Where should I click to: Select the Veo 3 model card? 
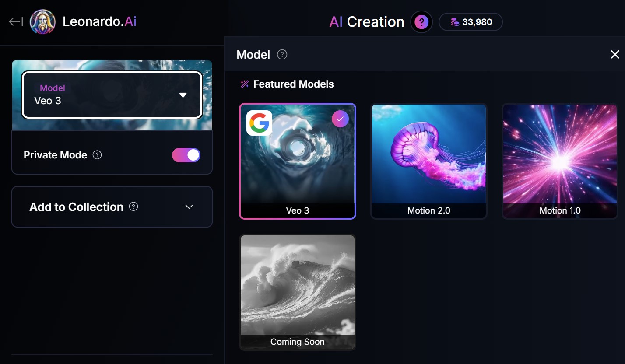(298, 161)
